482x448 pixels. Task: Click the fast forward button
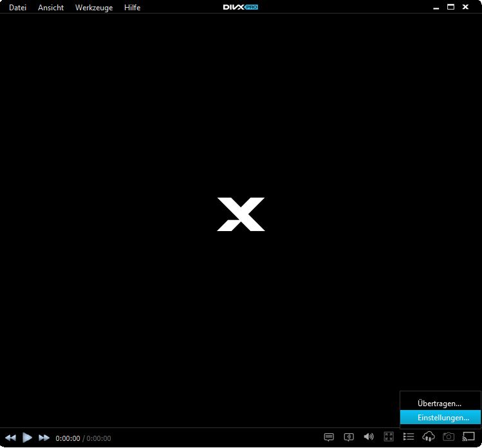[x=44, y=438]
